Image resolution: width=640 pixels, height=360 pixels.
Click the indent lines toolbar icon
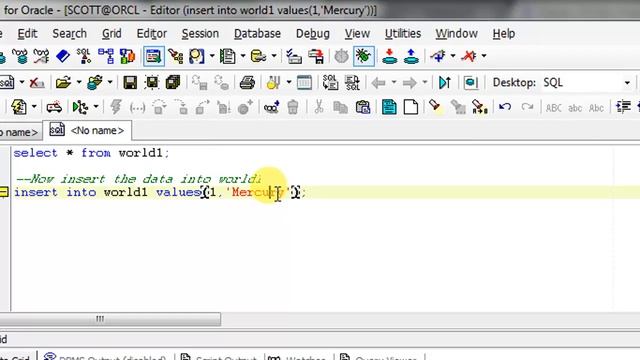[623, 107]
